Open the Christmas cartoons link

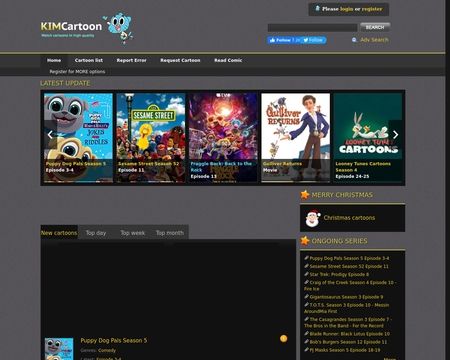coord(349,218)
